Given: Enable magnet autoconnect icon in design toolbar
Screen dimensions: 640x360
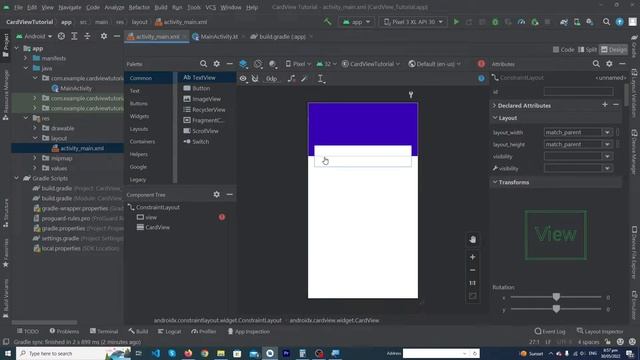Looking at the screenshot, I should (x=255, y=78).
